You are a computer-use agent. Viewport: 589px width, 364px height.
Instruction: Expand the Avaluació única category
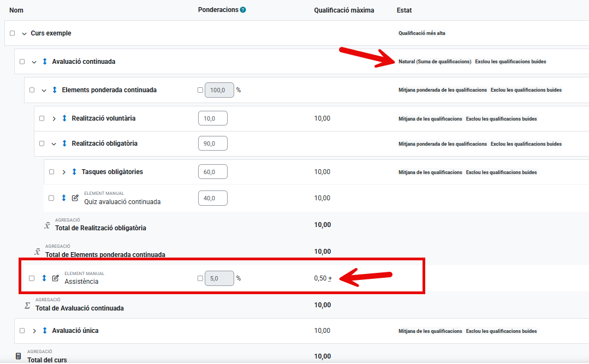34,331
